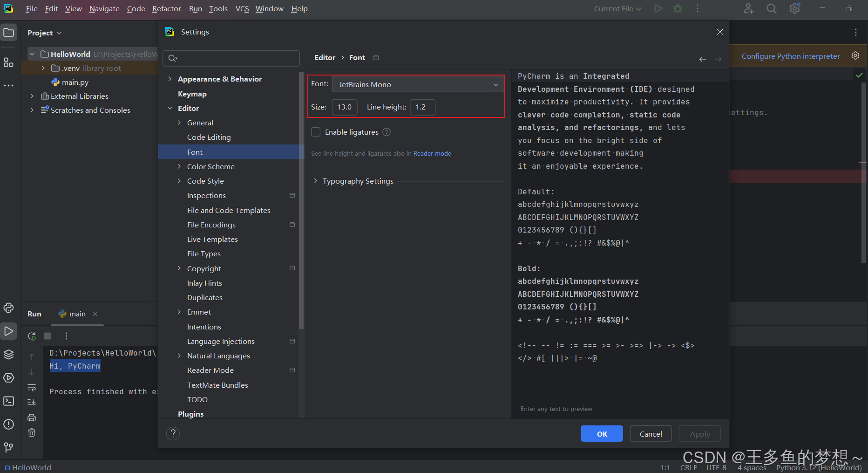Viewport: 868px width, 473px height.
Task: Click the back arrow in Settings
Action: point(703,59)
